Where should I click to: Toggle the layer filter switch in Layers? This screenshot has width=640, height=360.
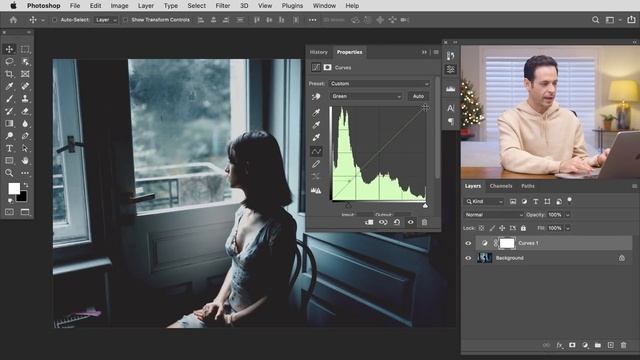pyautogui.click(x=569, y=200)
